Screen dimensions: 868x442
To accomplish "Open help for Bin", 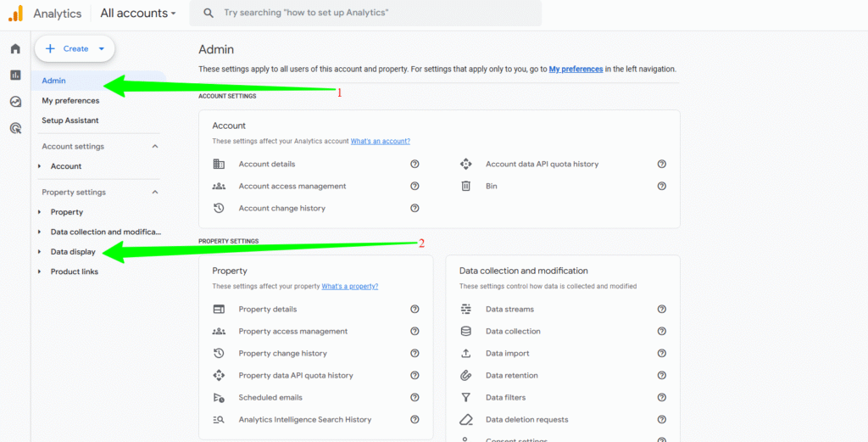I will [661, 186].
